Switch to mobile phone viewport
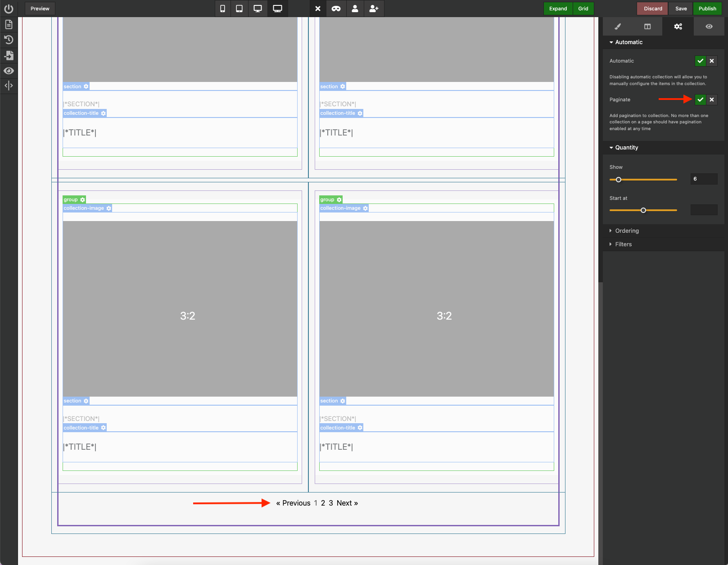 [222, 9]
